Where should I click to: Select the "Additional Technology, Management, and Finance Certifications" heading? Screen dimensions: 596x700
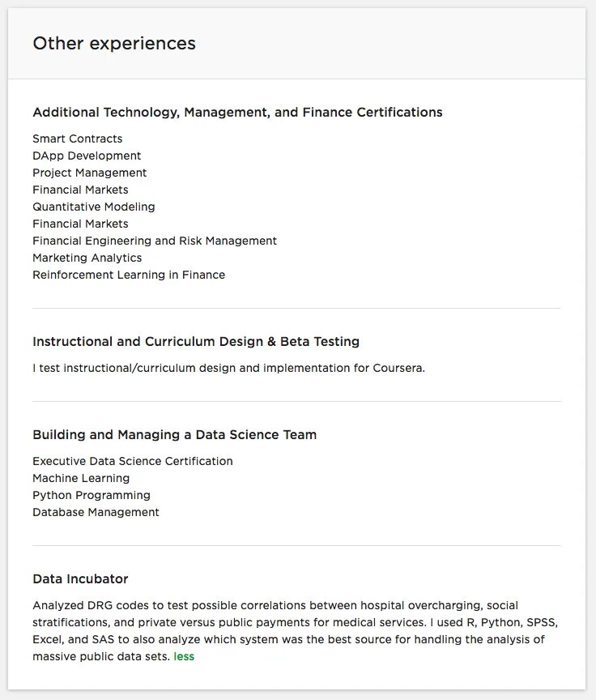coord(237,113)
